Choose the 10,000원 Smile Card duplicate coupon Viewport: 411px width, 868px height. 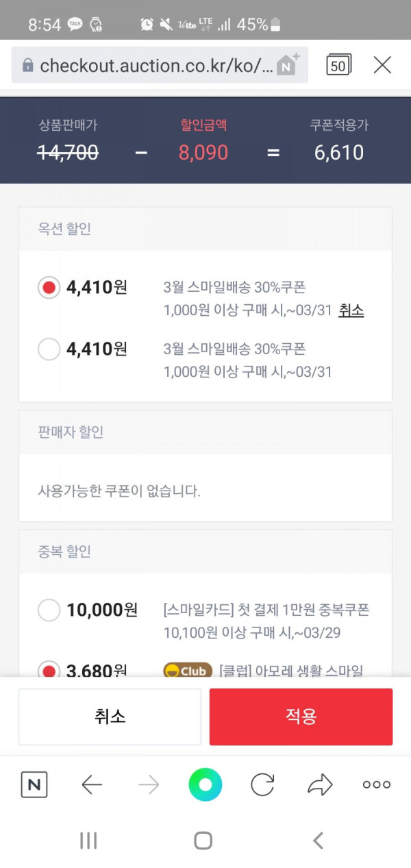click(49, 610)
